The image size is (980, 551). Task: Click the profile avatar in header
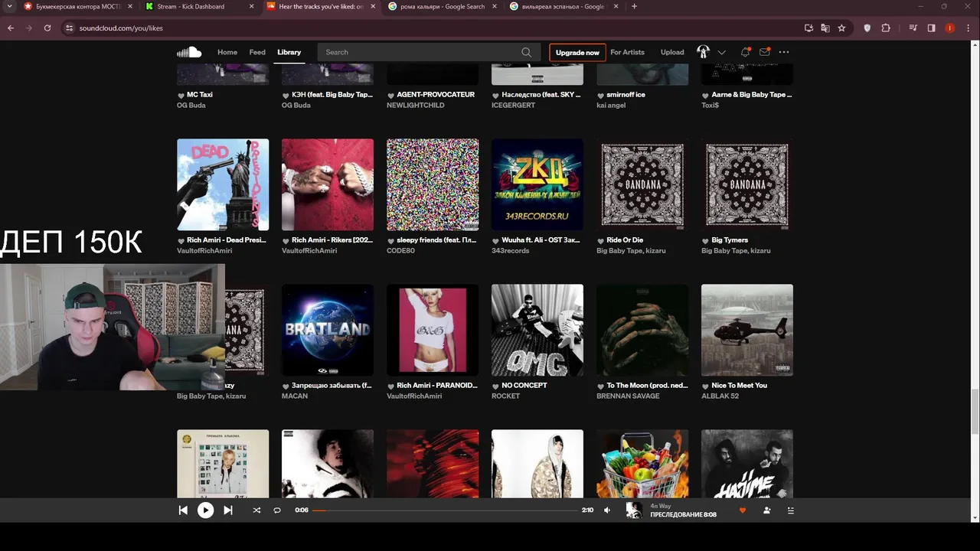pyautogui.click(x=703, y=52)
